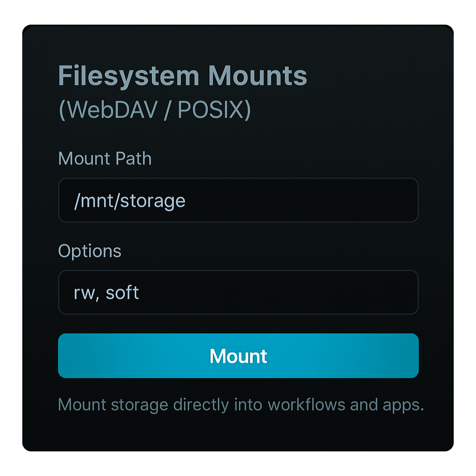Click the "Mount storage directly into workflows" description
This screenshot has width=476, height=476.
241,404
